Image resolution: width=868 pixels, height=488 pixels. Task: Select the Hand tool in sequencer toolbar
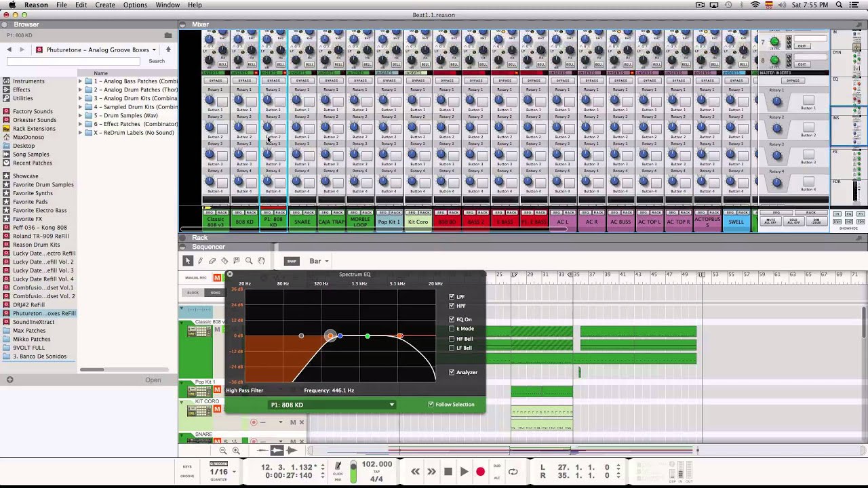(x=261, y=261)
